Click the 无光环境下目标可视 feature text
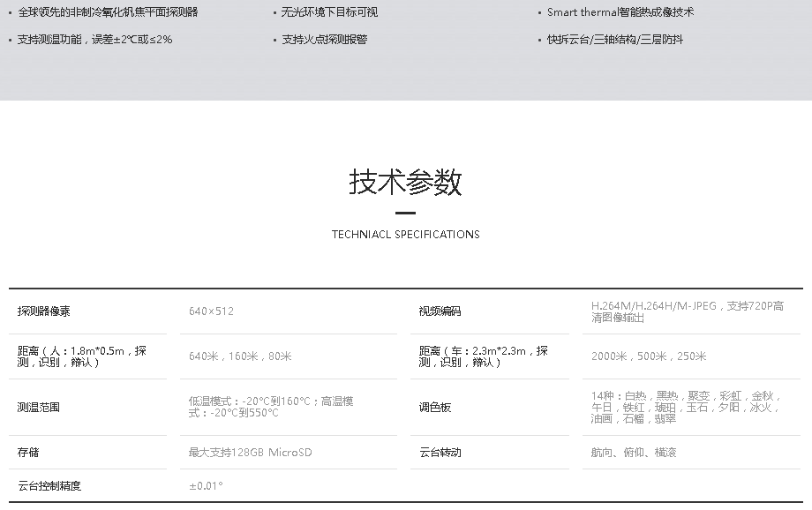 pos(329,12)
